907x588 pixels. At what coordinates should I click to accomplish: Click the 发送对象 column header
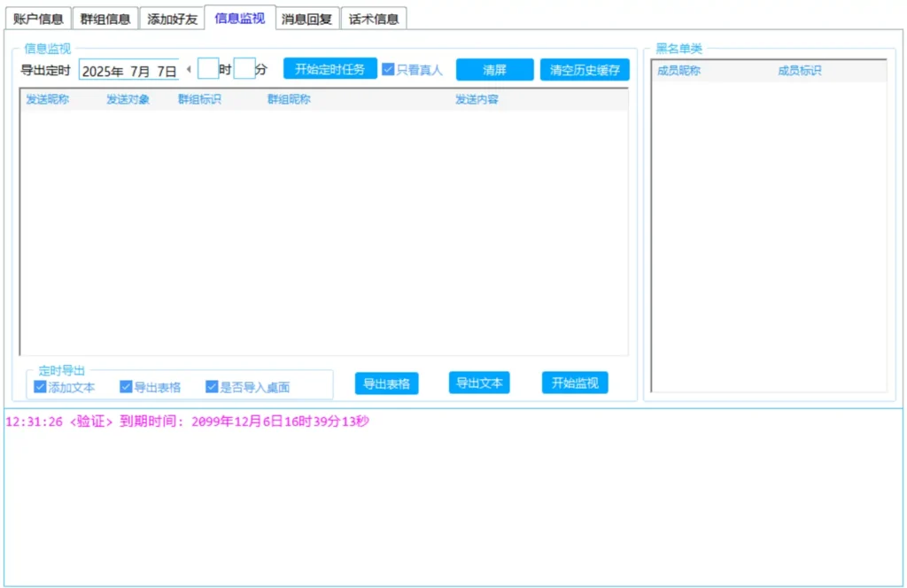pyautogui.click(x=128, y=99)
